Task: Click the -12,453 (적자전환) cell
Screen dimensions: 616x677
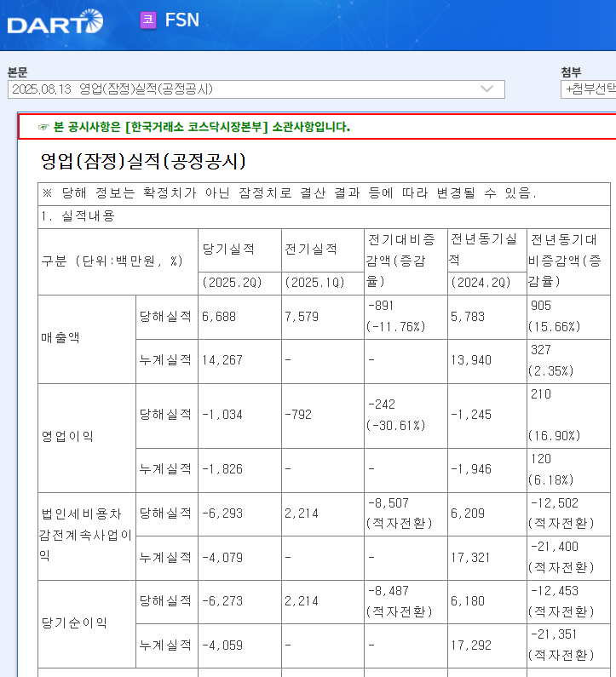Action: 568,601
